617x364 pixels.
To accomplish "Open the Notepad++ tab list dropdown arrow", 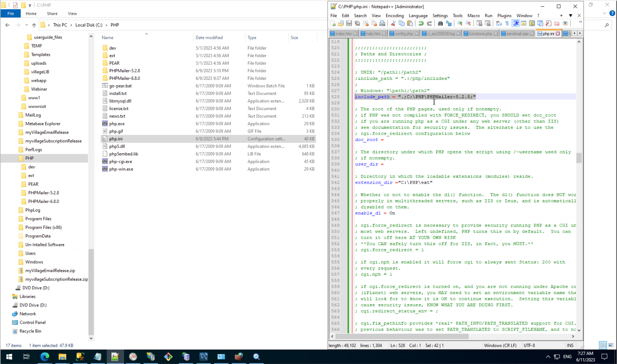I will [570, 16].
